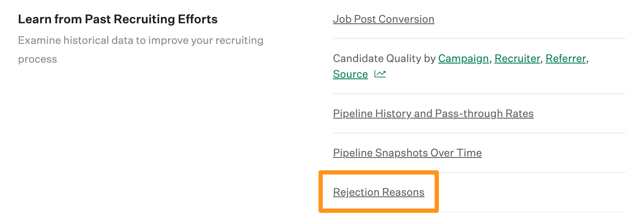The height and width of the screenshot is (213, 644).
Task: Click the Campaign hyperlink in green
Action: (464, 59)
